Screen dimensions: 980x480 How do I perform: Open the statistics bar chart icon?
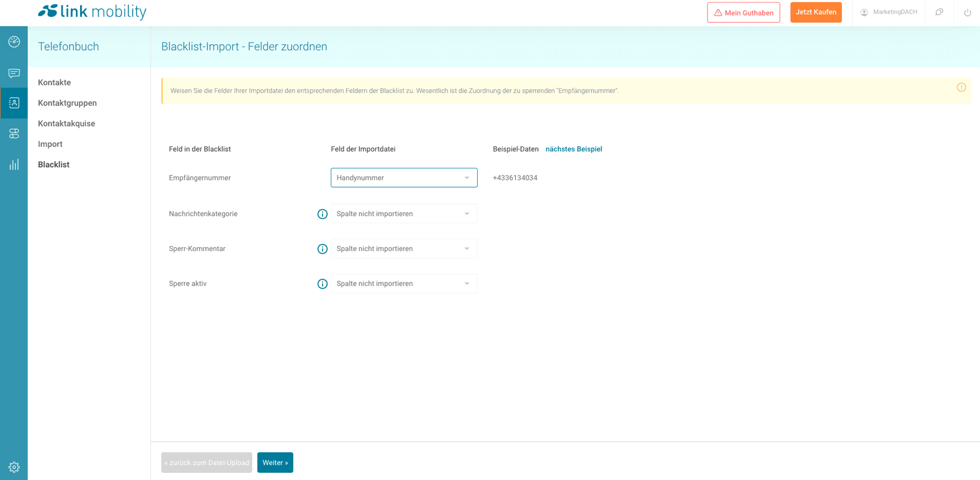point(14,164)
